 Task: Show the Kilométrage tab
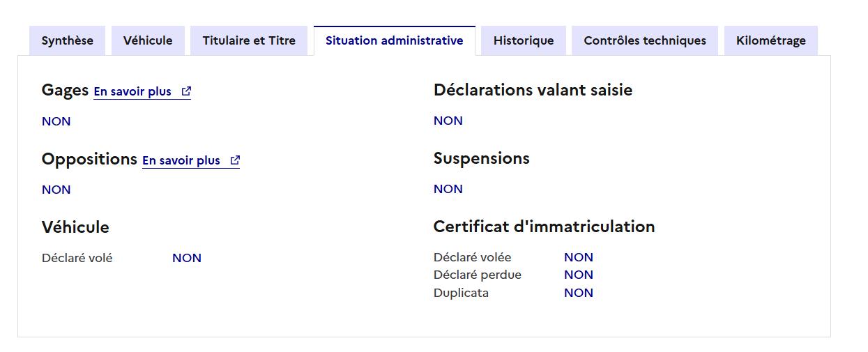point(771,40)
